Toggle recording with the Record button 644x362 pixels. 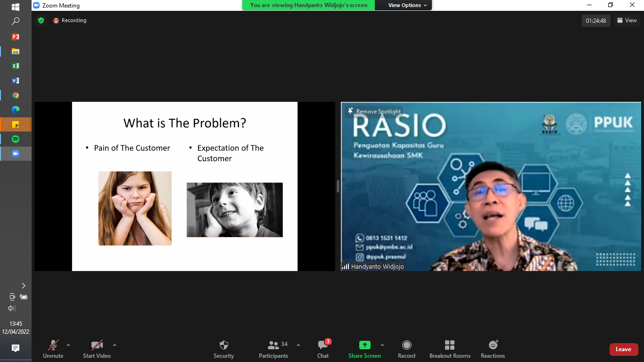(406, 349)
